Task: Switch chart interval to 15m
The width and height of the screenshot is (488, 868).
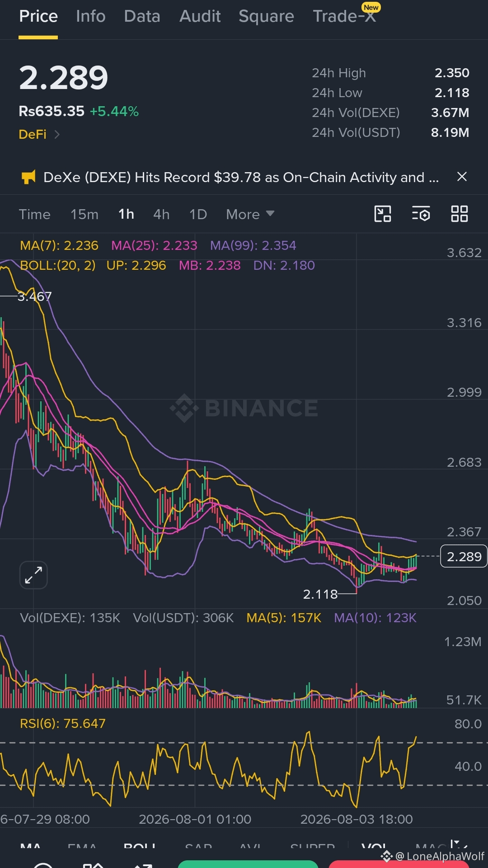Action: pos(84,214)
